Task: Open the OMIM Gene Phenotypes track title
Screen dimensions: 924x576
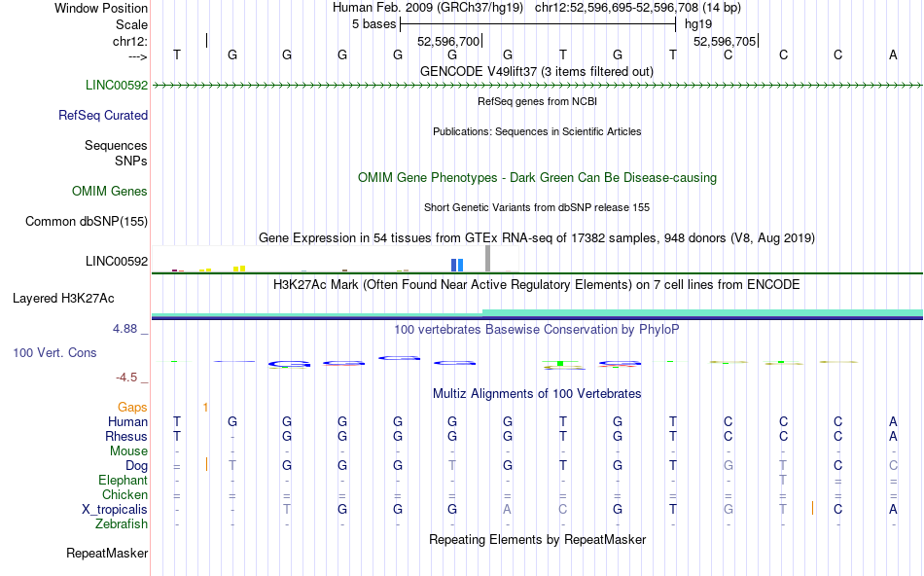Action: click(537, 177)
